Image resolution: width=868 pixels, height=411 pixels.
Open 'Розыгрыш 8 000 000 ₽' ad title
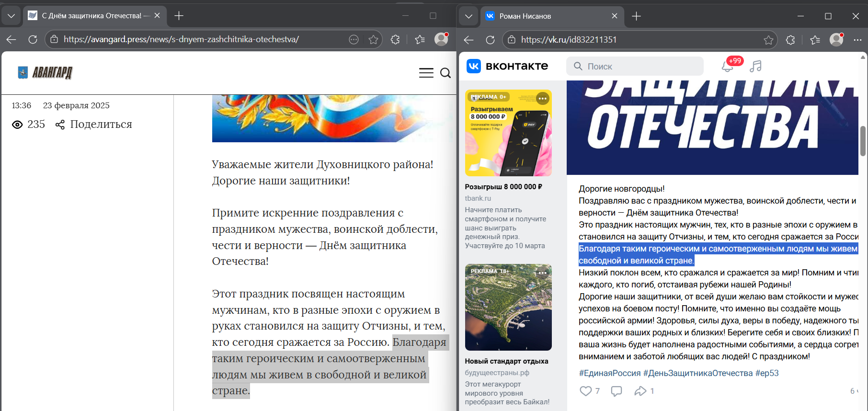pos(503,187)
